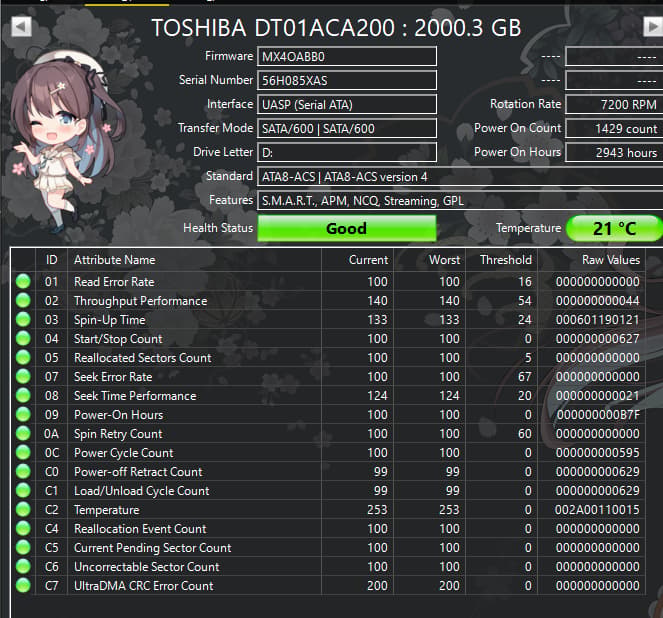Image resolution: width=663 pixels, height=618 pixels.
Task: Click status icon for Seek Error Rate
Action: pos(23,376)
